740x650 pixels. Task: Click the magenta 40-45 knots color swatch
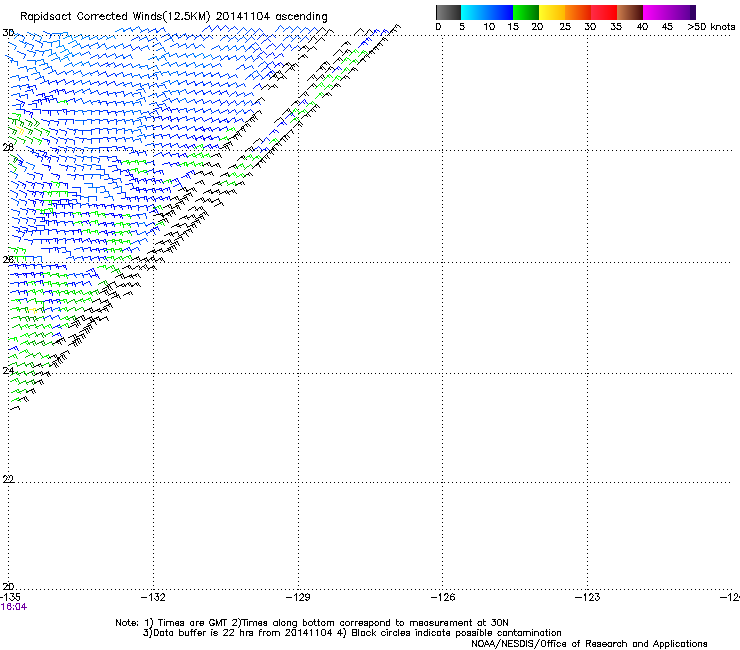(656, 12)
